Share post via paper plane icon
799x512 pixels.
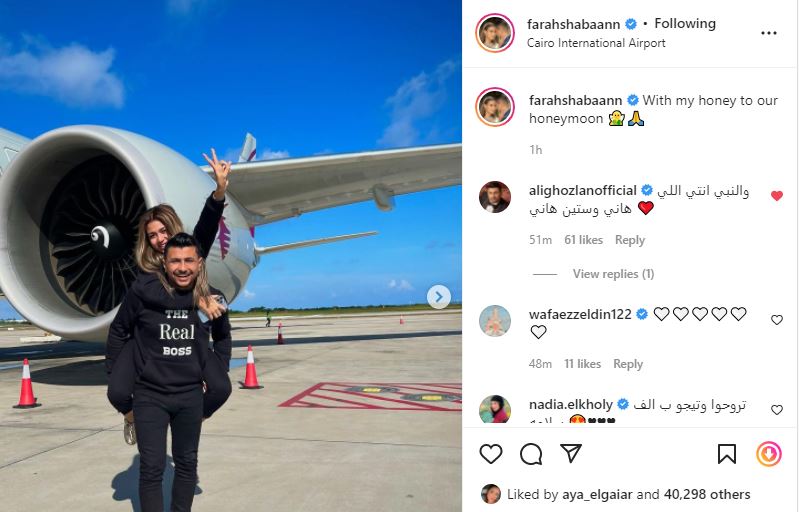coord(571,453)
